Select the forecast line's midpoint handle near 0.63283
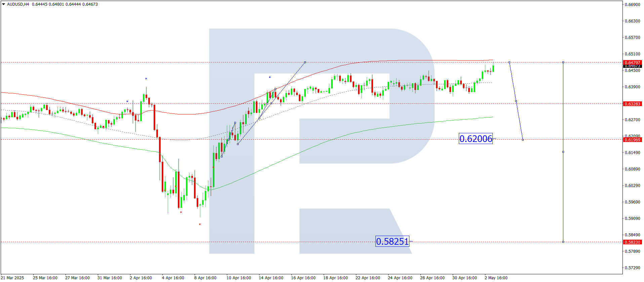This screenshot has width=644, height=282. click(516, 101)
